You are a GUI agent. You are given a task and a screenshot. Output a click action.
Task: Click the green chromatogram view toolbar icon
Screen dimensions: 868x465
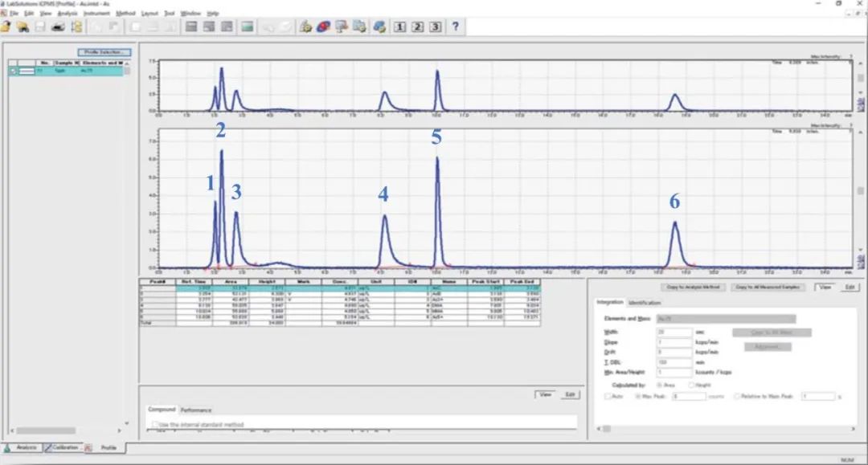tap(247, 27)
